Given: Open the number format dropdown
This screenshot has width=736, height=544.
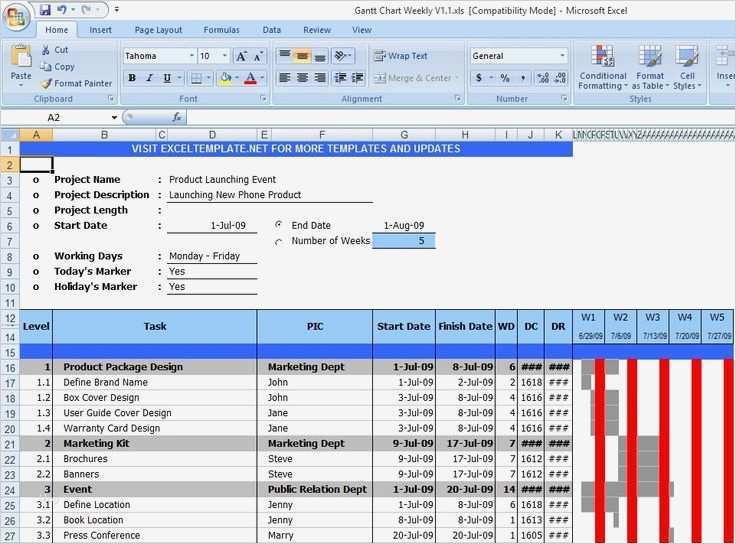Looking at the screenshot, I should coord(562,56).
